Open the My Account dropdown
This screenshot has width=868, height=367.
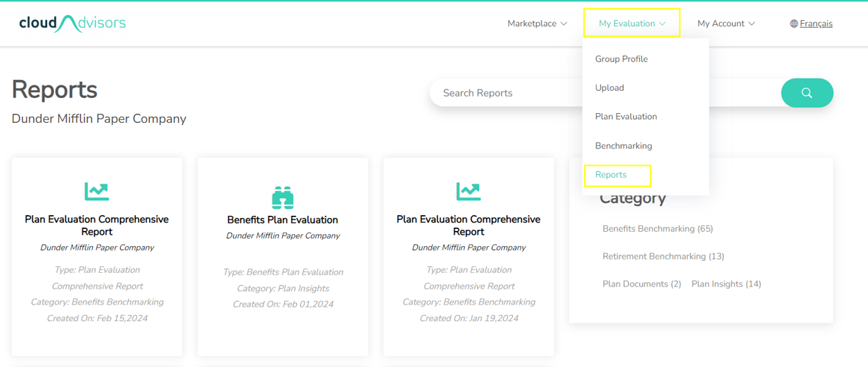[726, 24]
